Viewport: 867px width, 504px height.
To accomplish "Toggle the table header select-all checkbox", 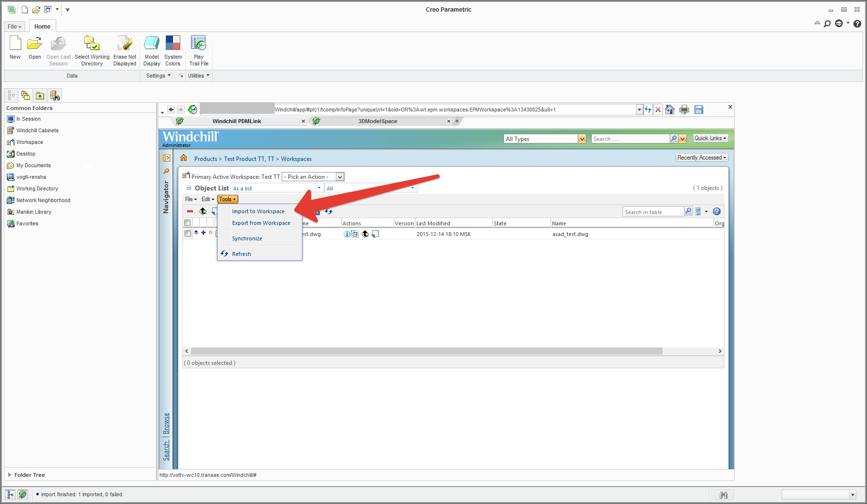I will click(188, 223).
